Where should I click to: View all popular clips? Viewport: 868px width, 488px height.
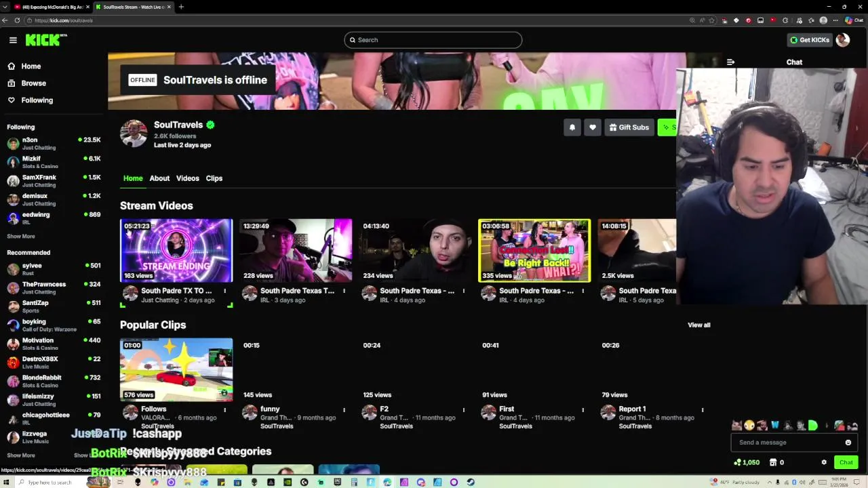[699, 325]
